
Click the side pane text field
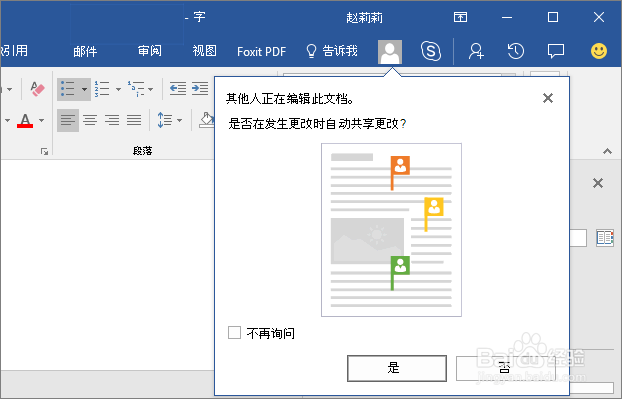pos(578,238)
